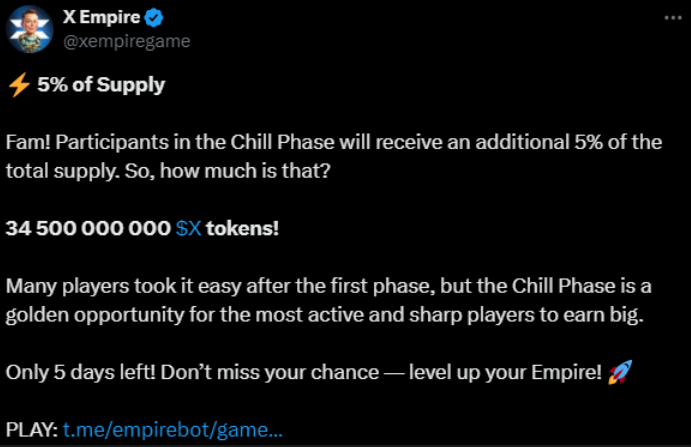Click the '34 500 000 000' number

pos(88,228)
